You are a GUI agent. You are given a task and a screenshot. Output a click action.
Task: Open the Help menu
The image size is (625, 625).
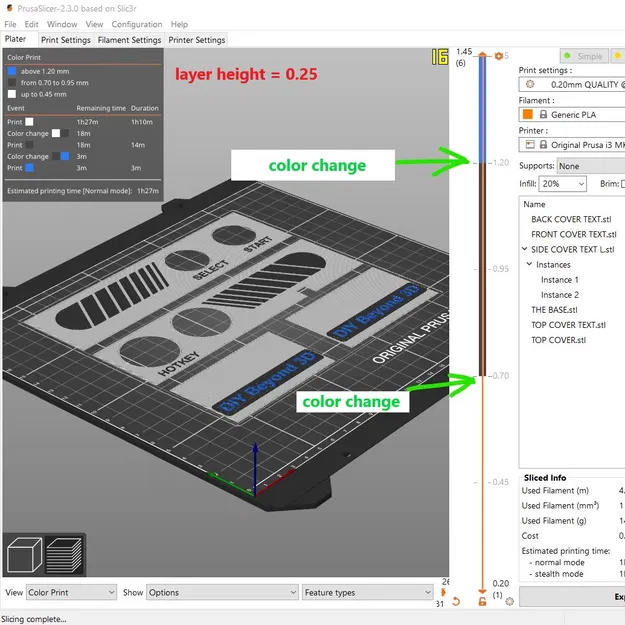179,24
